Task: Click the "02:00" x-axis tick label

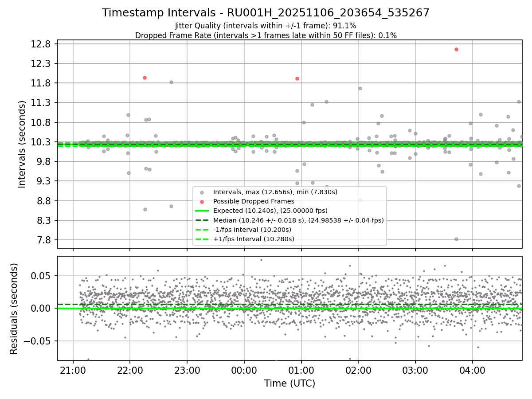Action: 358,370
